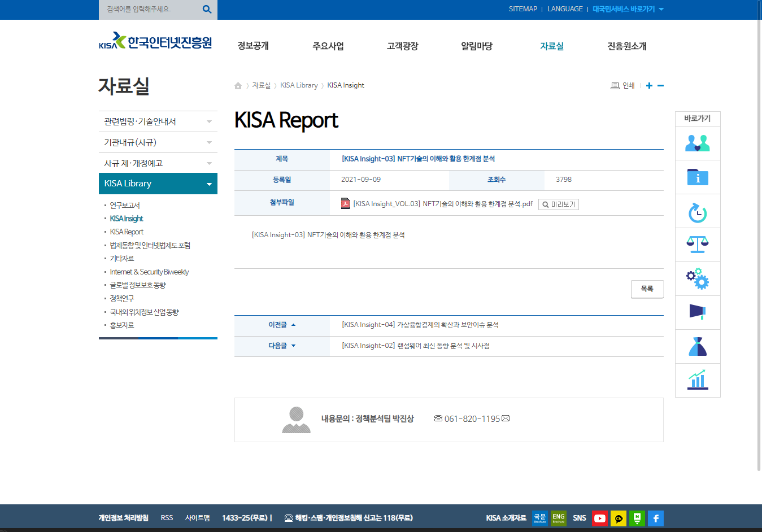Click the page vertical scrollbar
The image size is (762, 532).
[759, 235]
